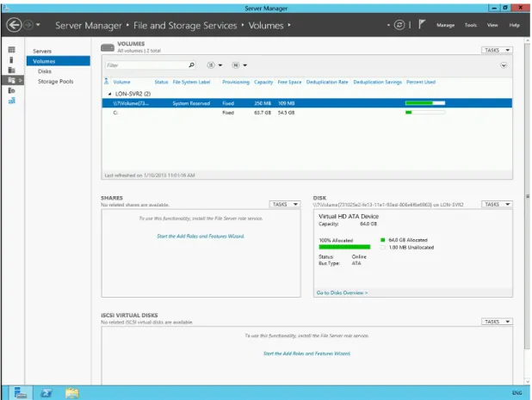
Task: Sort by Provisioning column header
Action: pyautogui.click(x=236, y=82)
